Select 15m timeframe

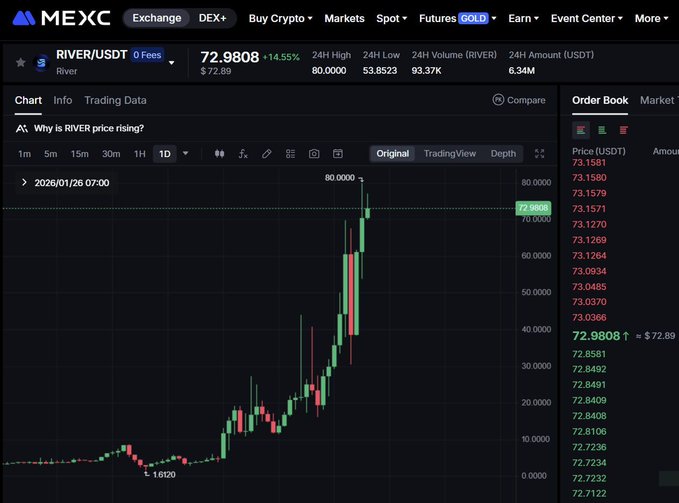(80, 154)
